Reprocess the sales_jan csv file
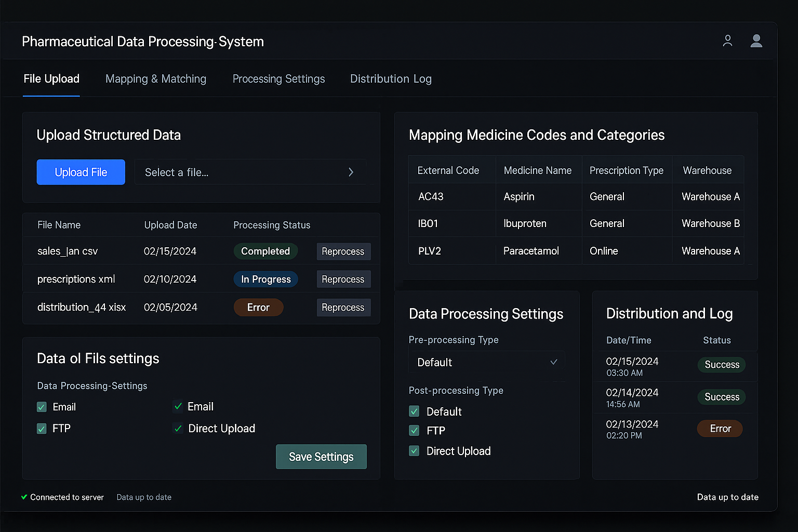 pyautogui.click(x=343, y=251)
